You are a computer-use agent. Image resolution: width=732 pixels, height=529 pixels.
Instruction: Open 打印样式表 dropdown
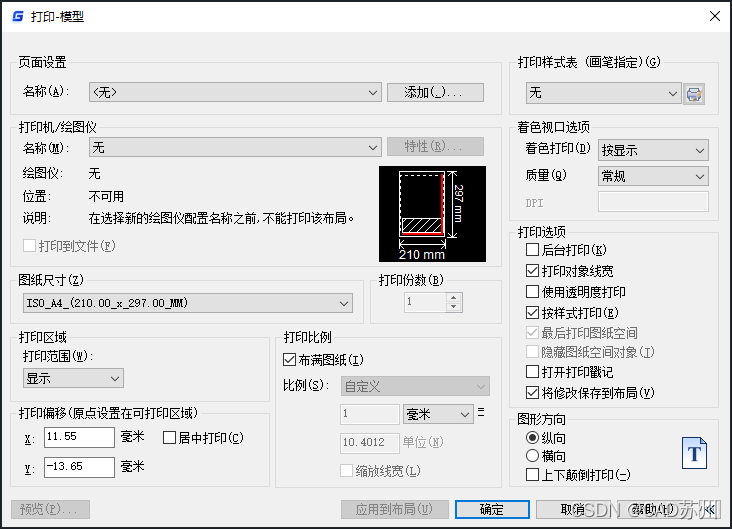603,93
